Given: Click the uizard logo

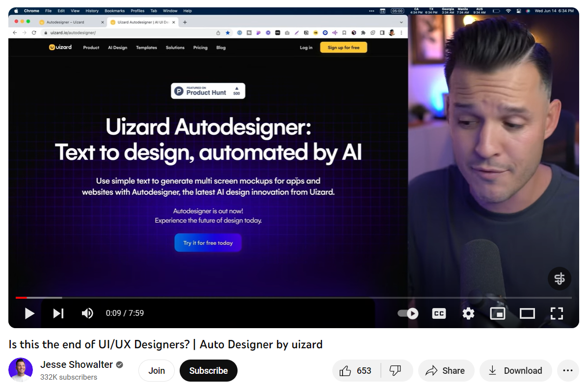Looking at the screenshot, I should click(60, 47).
